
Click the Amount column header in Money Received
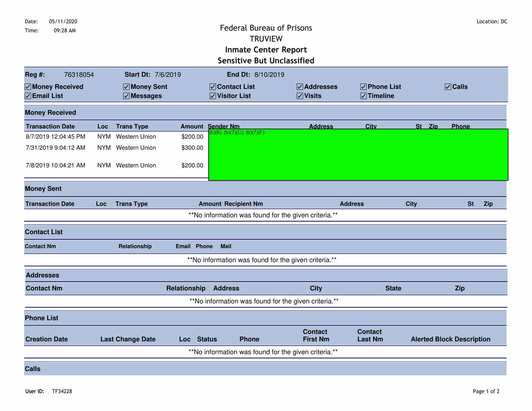click(192, 126)
